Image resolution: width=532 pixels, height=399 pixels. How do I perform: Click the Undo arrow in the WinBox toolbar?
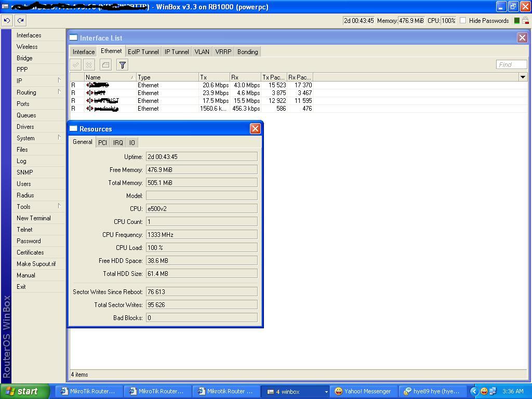click(x=6, y=20)
